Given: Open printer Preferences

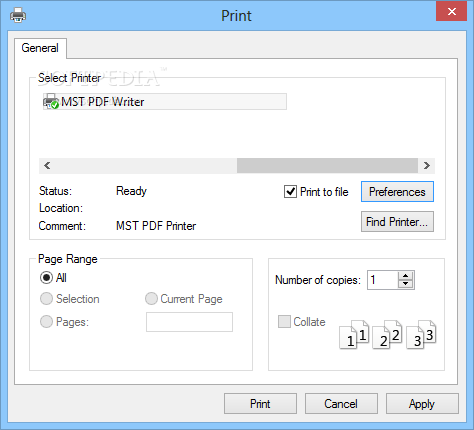Looking at the screenshot, I should pyautogui.click(x=397, y=192).
